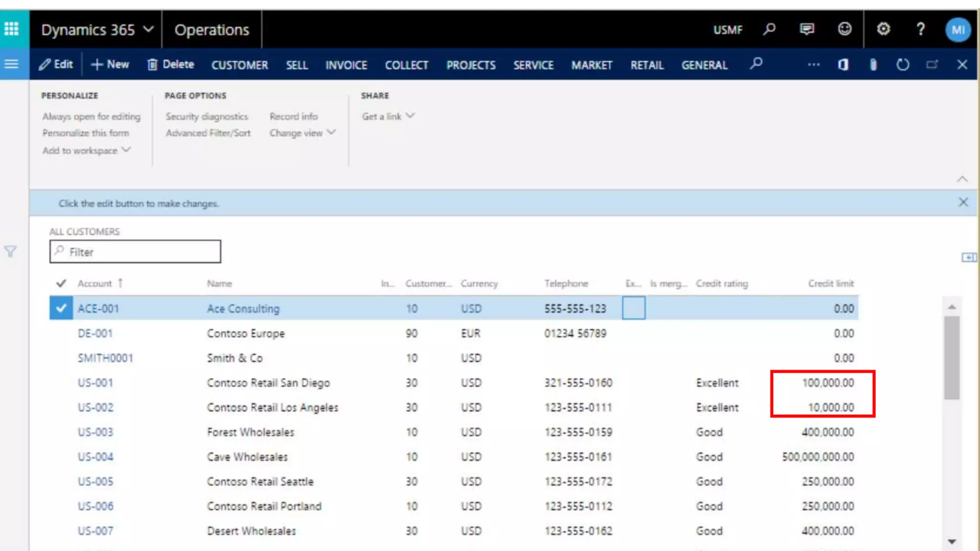Open in Microsoft Office icon
Screen dimensions: 980x551
[843, 65]
